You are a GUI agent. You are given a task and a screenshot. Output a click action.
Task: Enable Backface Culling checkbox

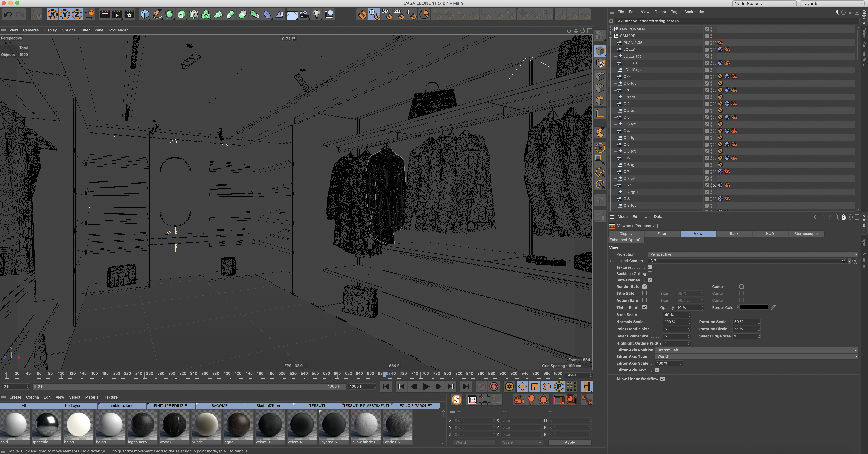click(x=650, y=274)
